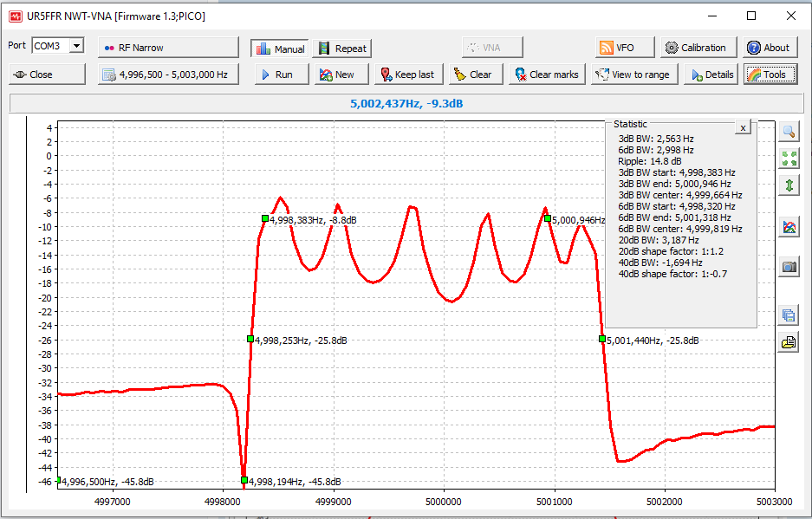The image size is (812, 519).
Task: Click the camera snapshot icon
Action: (789, 267)
